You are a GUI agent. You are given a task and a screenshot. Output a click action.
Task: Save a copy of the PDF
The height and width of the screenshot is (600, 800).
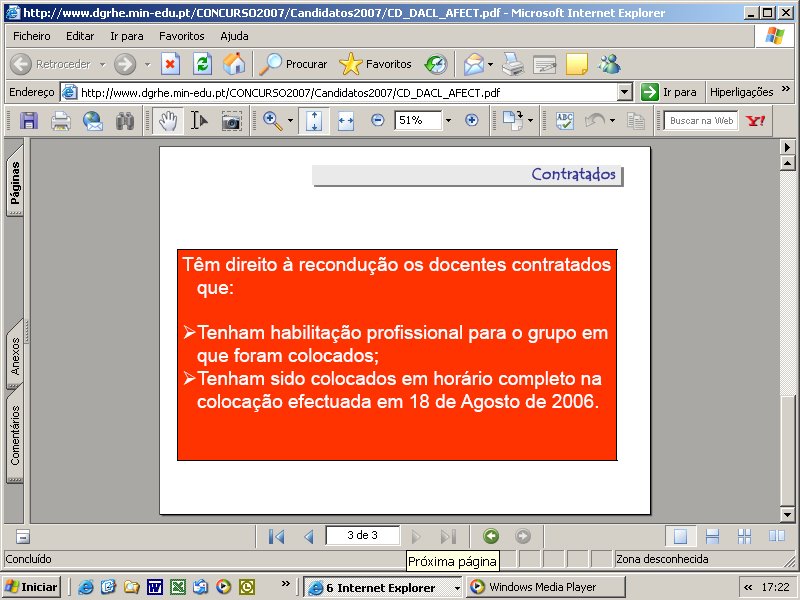click(28, 121)
